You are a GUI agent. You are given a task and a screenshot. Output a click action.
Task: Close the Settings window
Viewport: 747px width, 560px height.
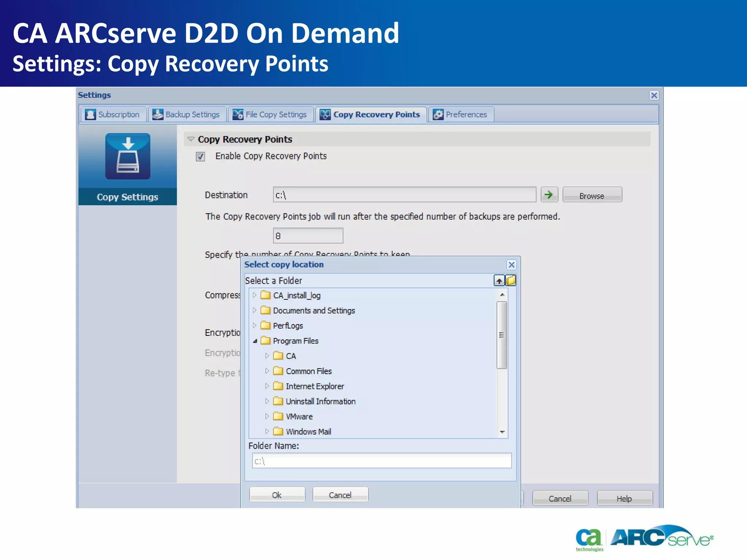pos(654,96)
